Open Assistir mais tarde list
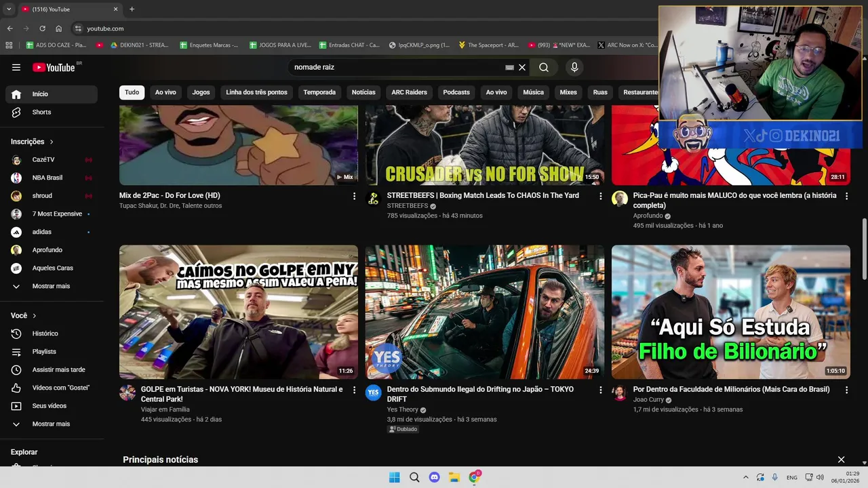 52,369
